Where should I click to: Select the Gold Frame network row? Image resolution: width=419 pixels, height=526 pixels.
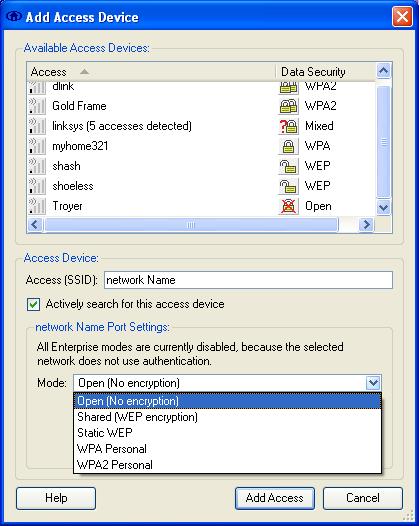(x=201, y=106)
